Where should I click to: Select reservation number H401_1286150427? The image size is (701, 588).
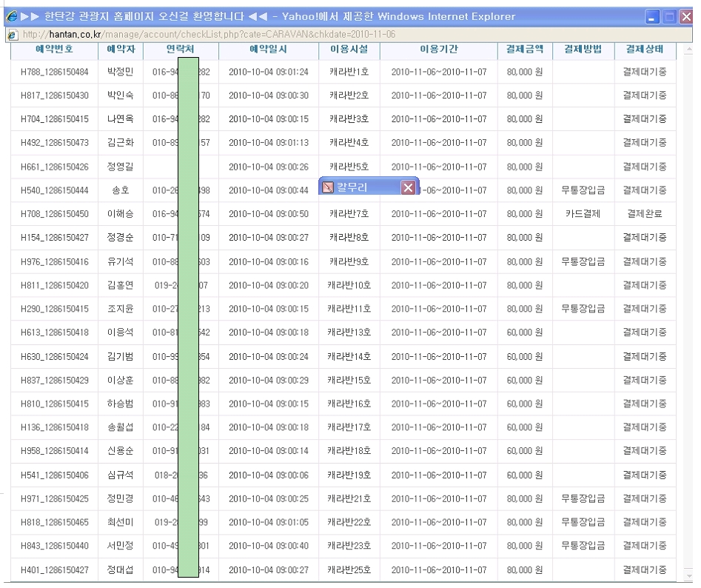[55, 570]
